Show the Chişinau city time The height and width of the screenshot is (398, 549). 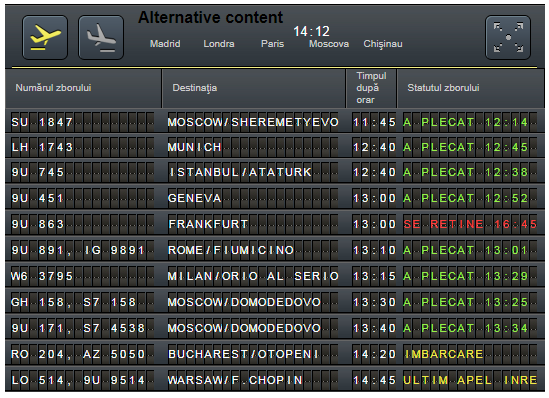pos(383,44)
